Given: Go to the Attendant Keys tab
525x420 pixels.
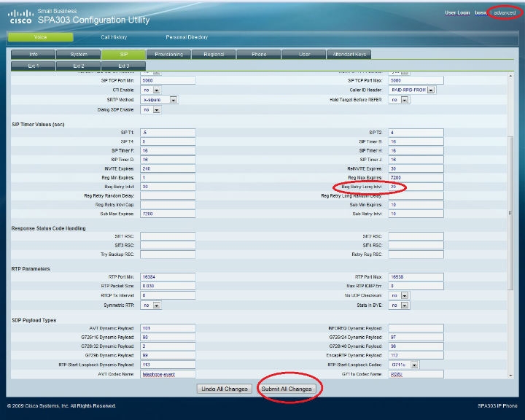Looking at the screenshot, I should [349, 54].
